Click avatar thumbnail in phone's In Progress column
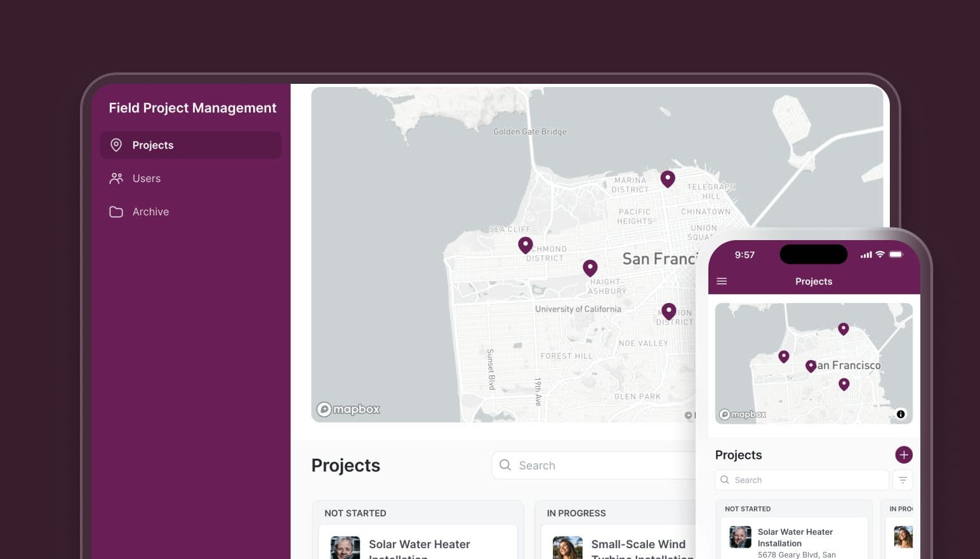 pos(903,537)
